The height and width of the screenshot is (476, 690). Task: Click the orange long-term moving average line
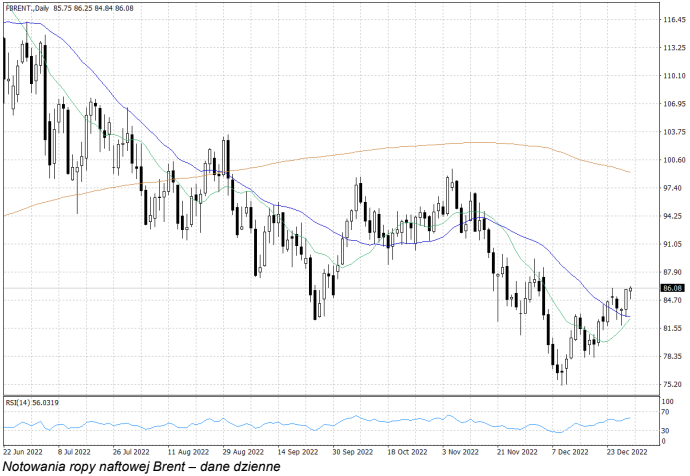[x=400, y=148]
